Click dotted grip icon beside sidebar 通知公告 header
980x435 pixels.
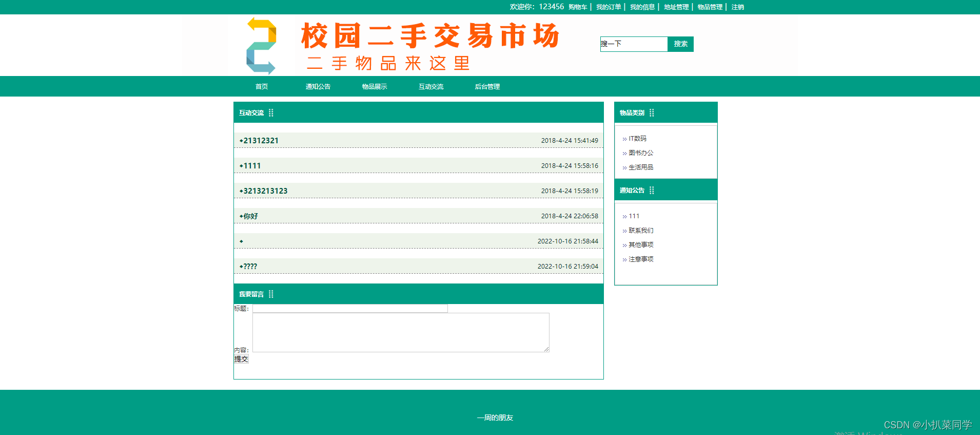652,191
